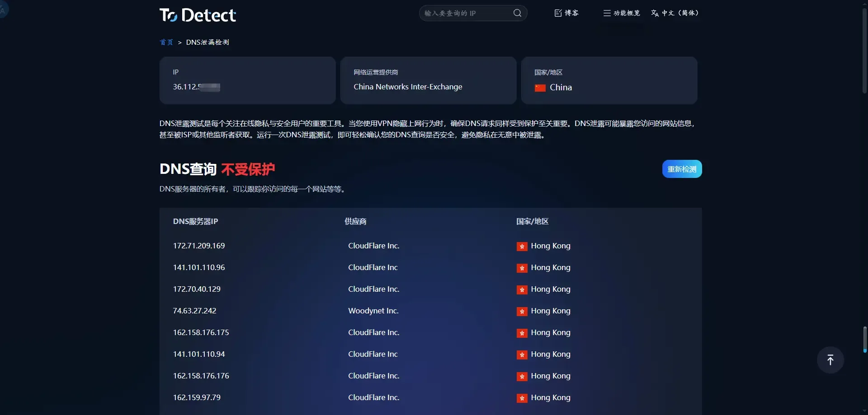Click the ToDetect logo
This screenshot has height=415, width=868.
198,15
